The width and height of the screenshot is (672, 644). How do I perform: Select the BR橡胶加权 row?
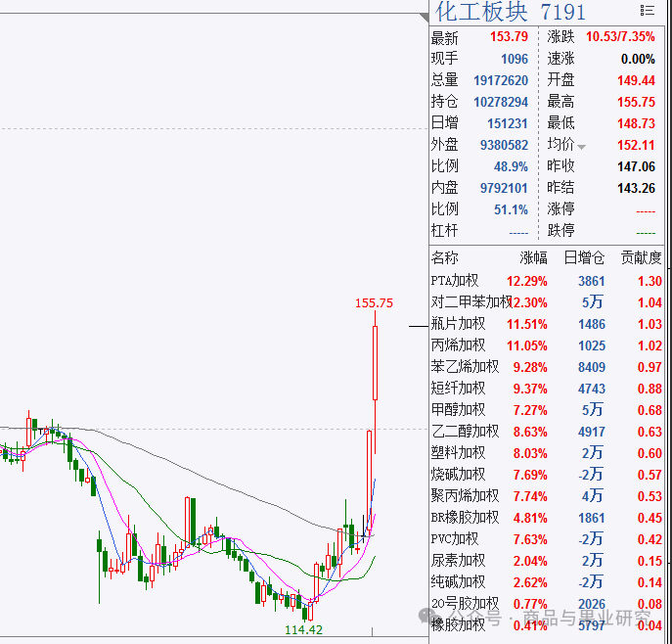click(547, 518)
